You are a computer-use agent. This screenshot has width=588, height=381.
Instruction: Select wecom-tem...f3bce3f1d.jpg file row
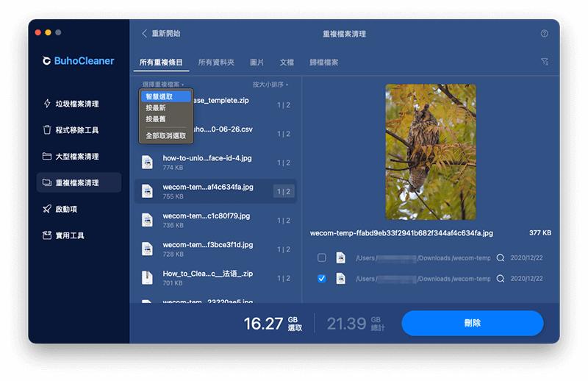215,249
